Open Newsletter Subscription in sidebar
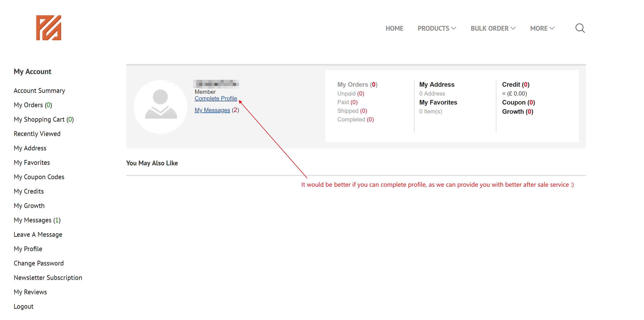 48,278
